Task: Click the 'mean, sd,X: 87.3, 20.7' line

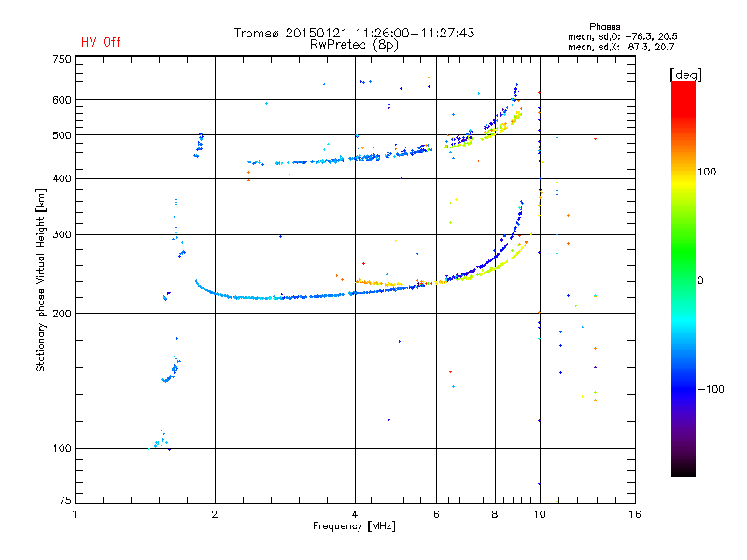Action: coord(621,47)
